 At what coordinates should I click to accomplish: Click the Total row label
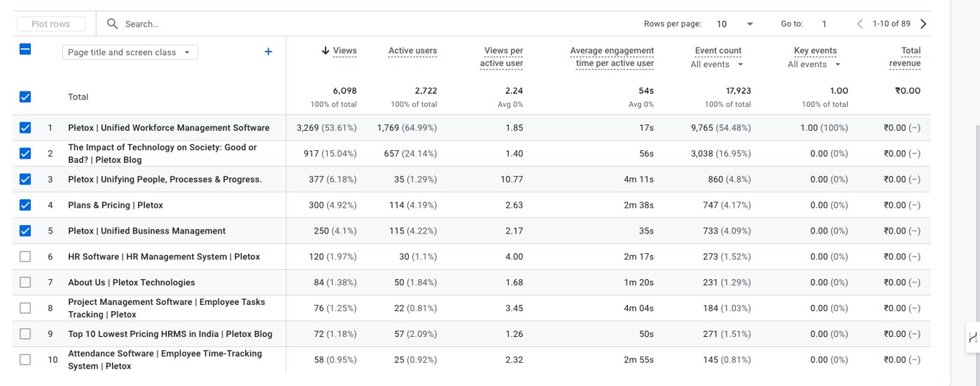(x=78, y=97)
